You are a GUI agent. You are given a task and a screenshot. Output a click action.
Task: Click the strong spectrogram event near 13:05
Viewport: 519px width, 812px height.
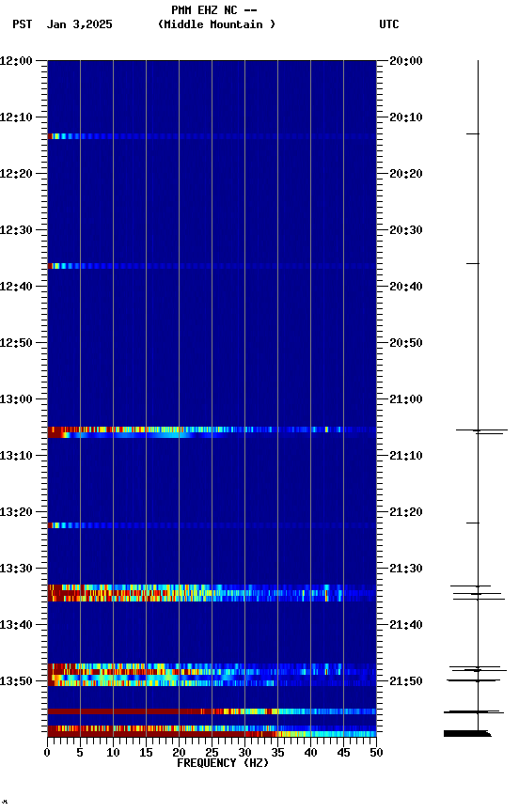pyautogui.click(x=212, y=432)
